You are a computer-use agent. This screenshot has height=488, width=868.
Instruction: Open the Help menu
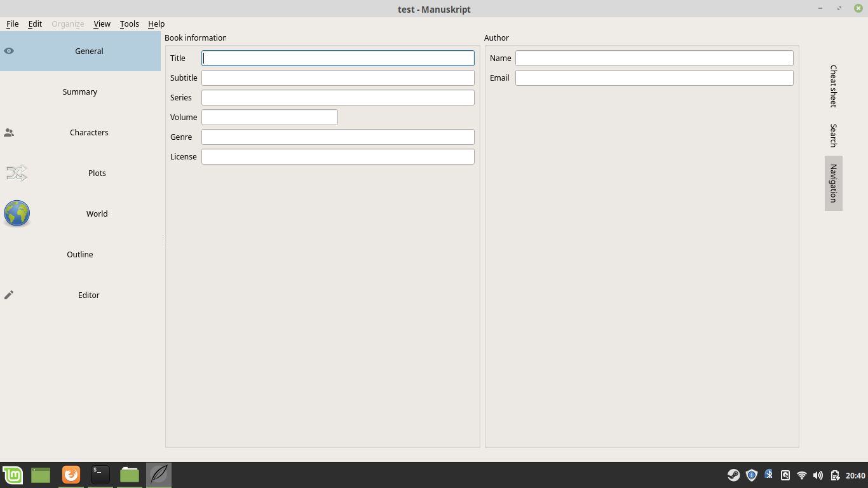pyautogui.click(x=156, y=24)
